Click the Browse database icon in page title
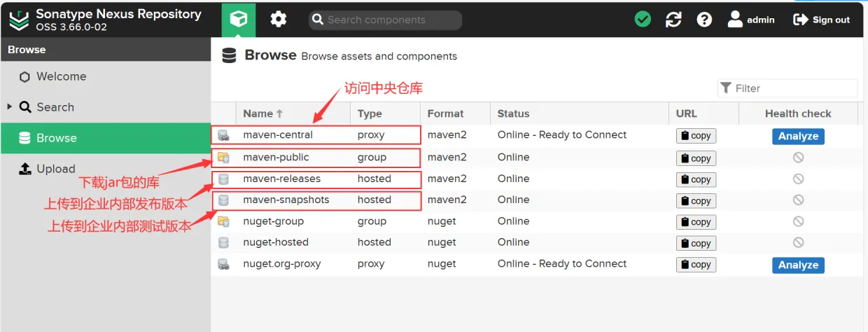This screenshot has width=868, height=332. (229, 56)
